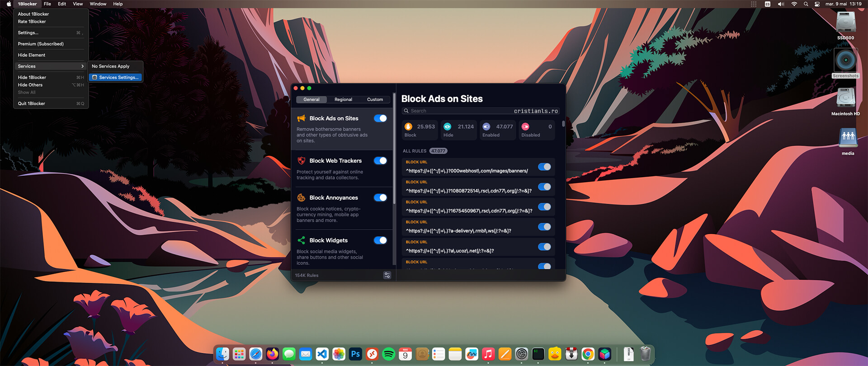The image size is (868, 366).
Task: Open the Window menu
Action: pos(98,4)
